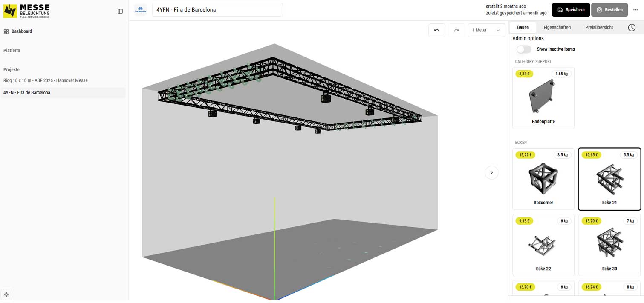The width and height of the screenshot is (644, 303).
Task: Expand the side panel chevron arrow
Action: coord(491,172)
